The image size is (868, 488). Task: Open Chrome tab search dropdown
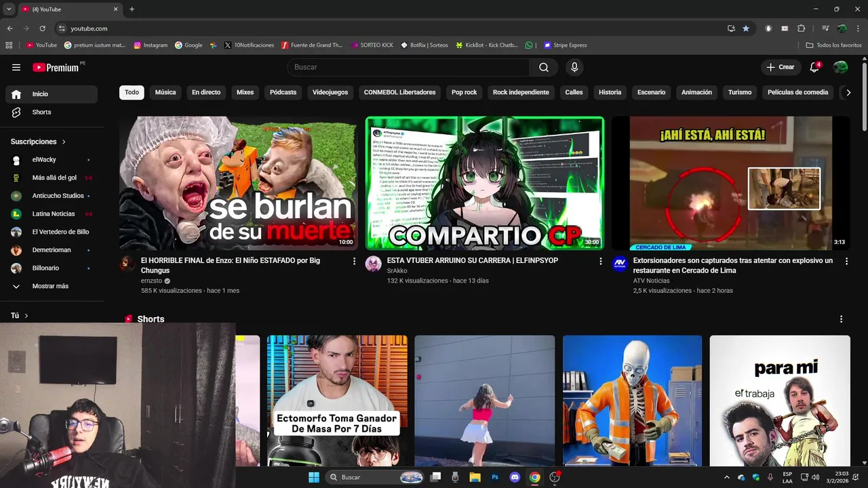point(9,9)
